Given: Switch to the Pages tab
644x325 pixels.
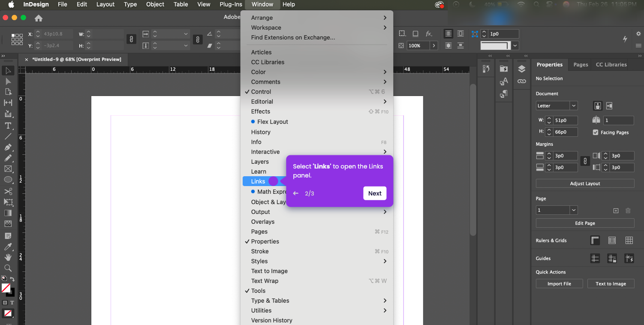Looking at the screenshot, I should click(581, 65).
